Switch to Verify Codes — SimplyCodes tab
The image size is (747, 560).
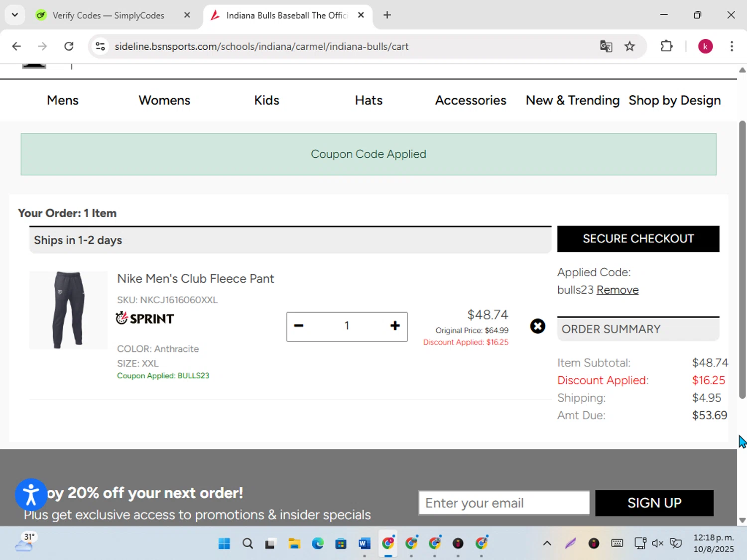click(x=108, y=15)
